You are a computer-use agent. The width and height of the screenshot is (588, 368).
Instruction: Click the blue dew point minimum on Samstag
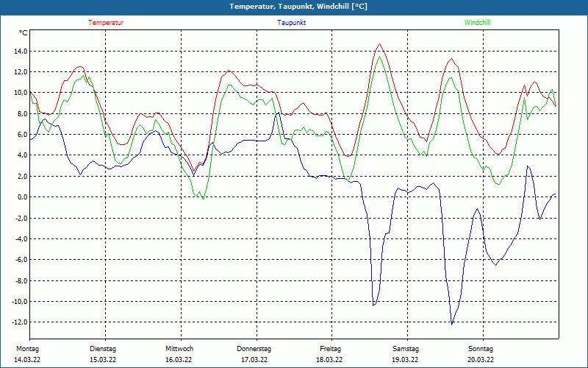pos(452,324)
